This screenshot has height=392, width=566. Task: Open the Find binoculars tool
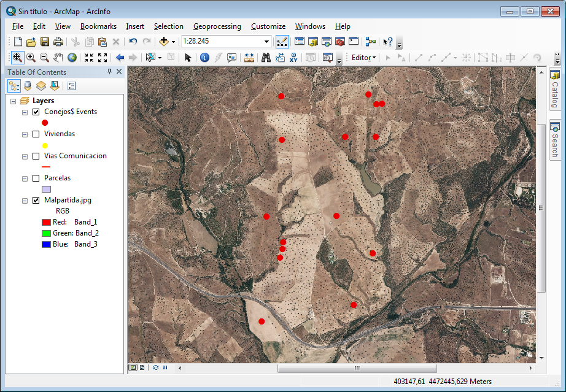[x=266, y=57]
